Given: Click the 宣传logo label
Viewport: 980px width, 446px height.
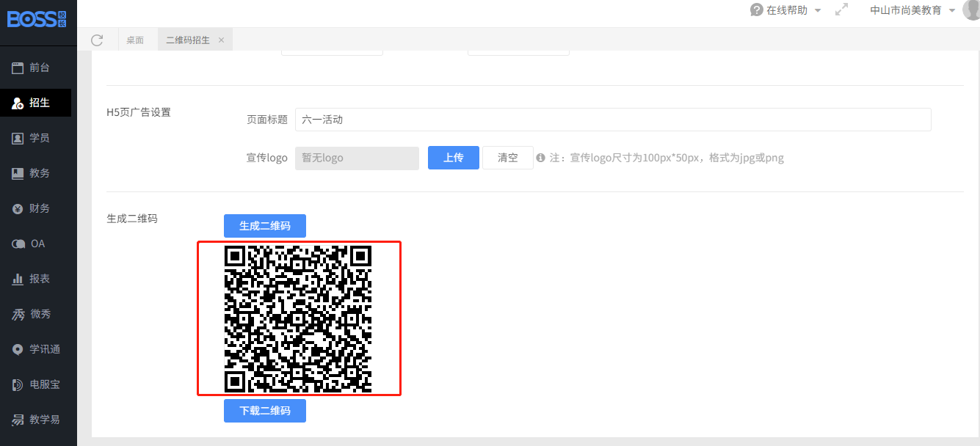Looking at the screenshot, I should point(267,158).
